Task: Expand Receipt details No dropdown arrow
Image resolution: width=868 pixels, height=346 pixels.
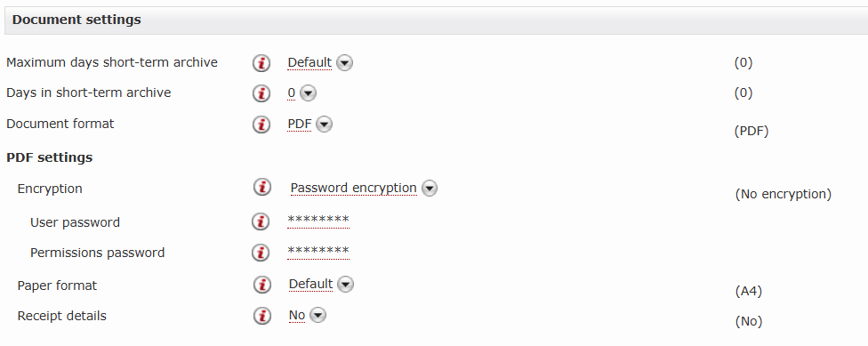Action: tap(317, 316)
